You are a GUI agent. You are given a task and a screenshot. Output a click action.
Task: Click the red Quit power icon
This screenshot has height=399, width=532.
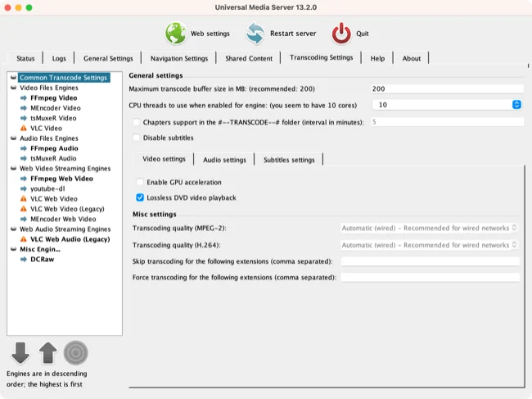(x=341, y=34)
